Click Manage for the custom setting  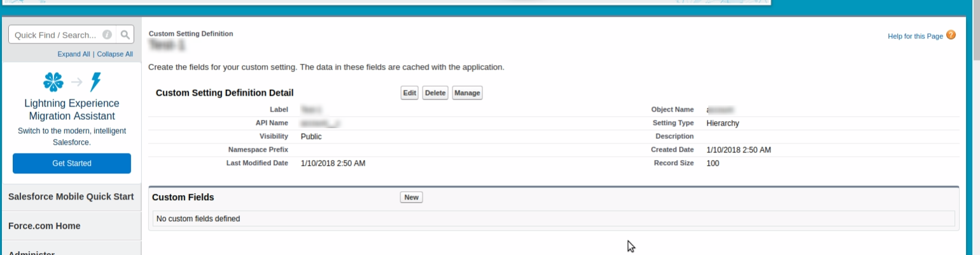pos(467,93)
